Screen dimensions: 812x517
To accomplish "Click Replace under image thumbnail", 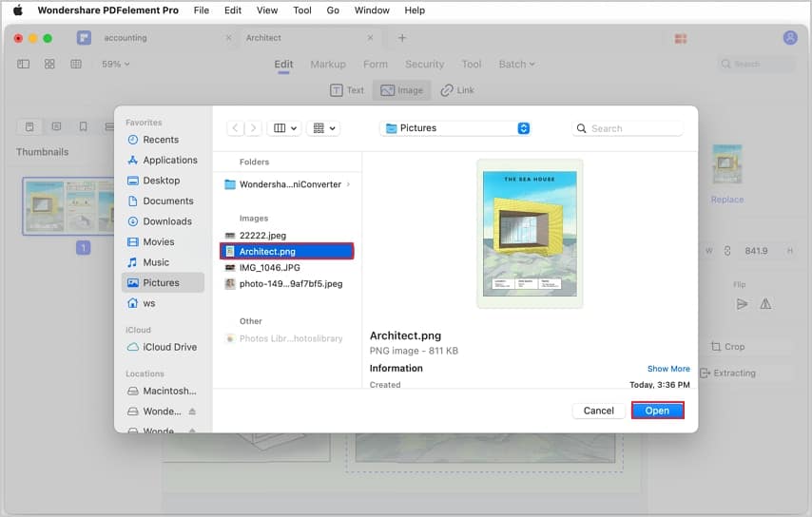I will click(x=727, y=200).
